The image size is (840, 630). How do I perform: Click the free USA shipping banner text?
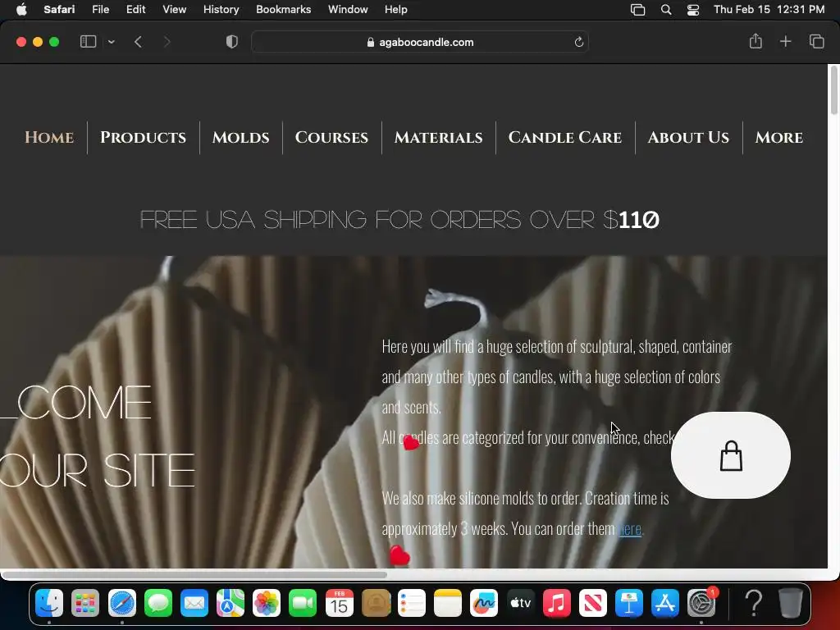[x=399, y=220]
